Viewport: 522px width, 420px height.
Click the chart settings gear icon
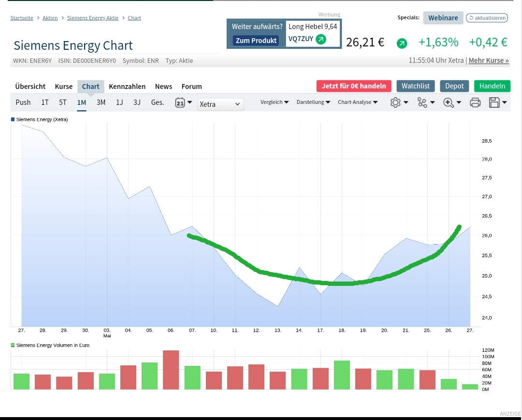coord(396,102)
